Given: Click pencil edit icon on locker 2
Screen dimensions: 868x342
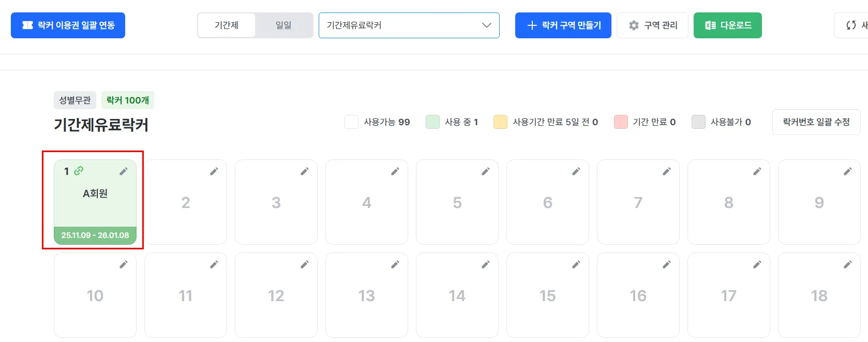Looking at the screenshot, I should tap(214, 171).
